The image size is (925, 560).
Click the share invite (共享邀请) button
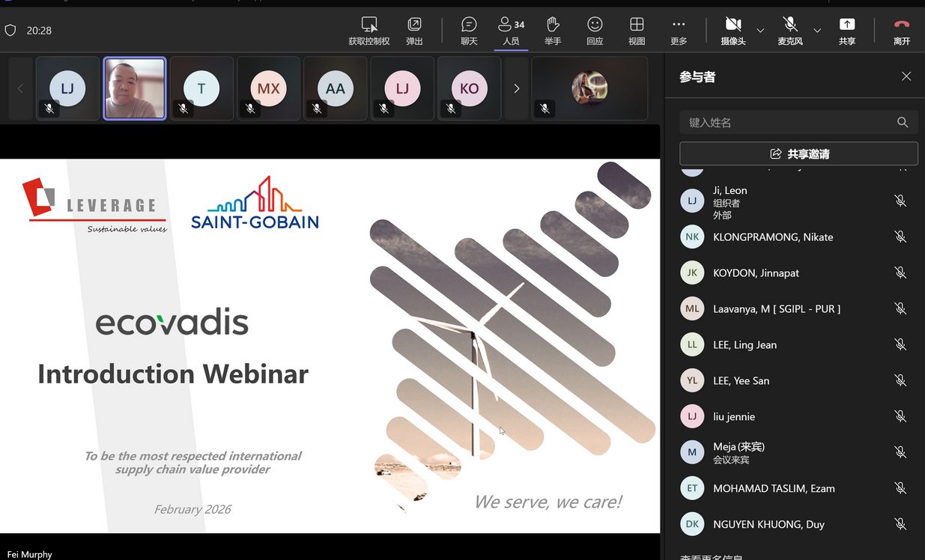coord(798,153)
